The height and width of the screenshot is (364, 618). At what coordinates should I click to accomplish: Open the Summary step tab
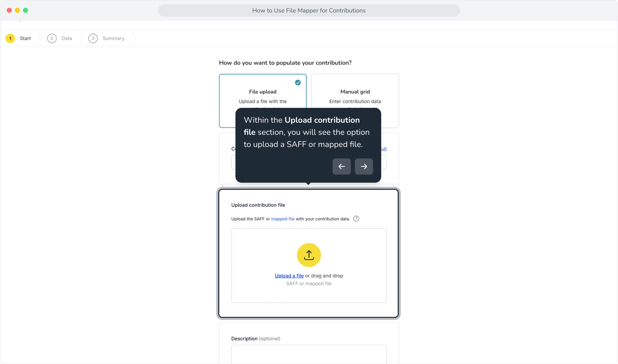tap(107, 38)
